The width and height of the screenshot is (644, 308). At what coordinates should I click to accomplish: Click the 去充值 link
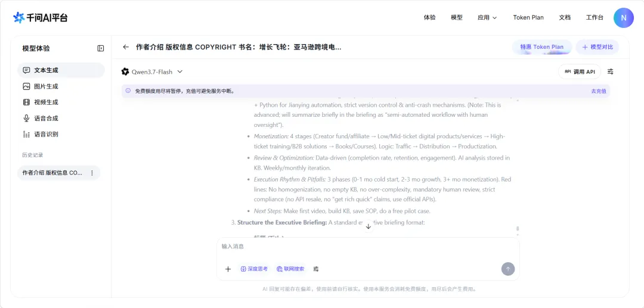[599, 91]
